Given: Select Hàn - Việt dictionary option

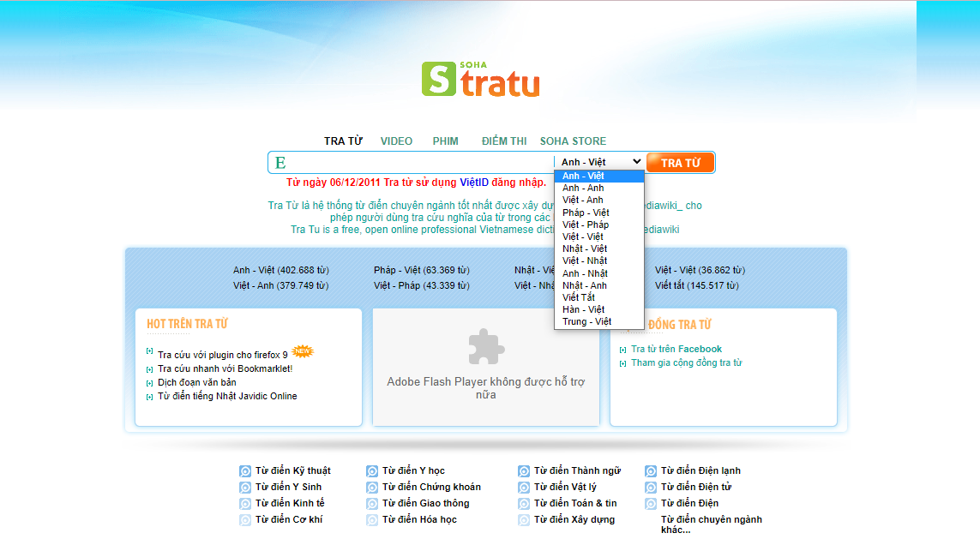Looking at the screenshot, I should [x=599, y=309].
